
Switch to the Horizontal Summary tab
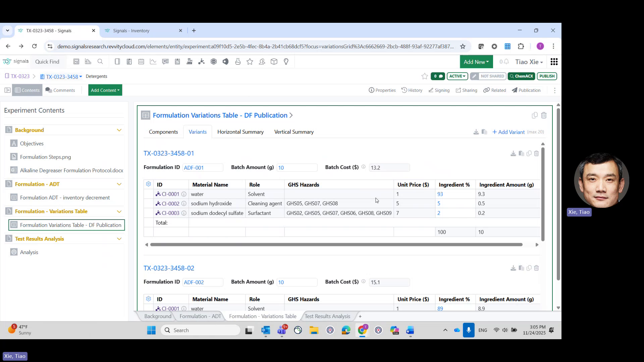point(240,132)
